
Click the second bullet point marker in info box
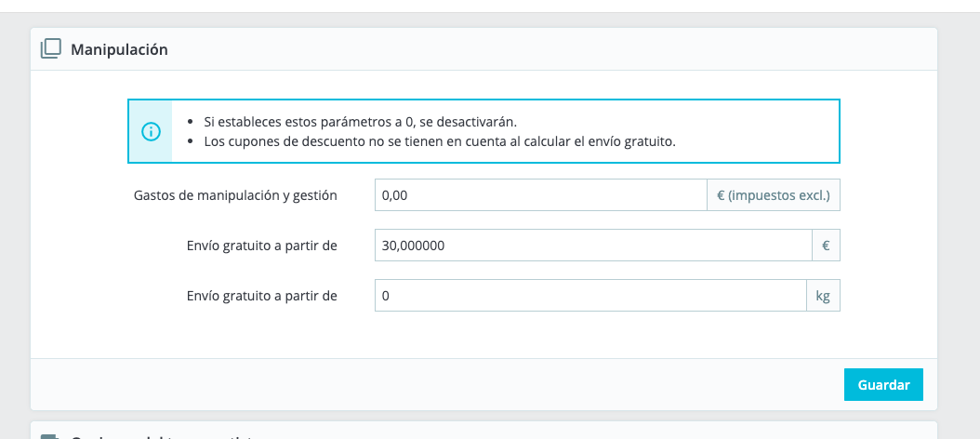pos(191,141)
